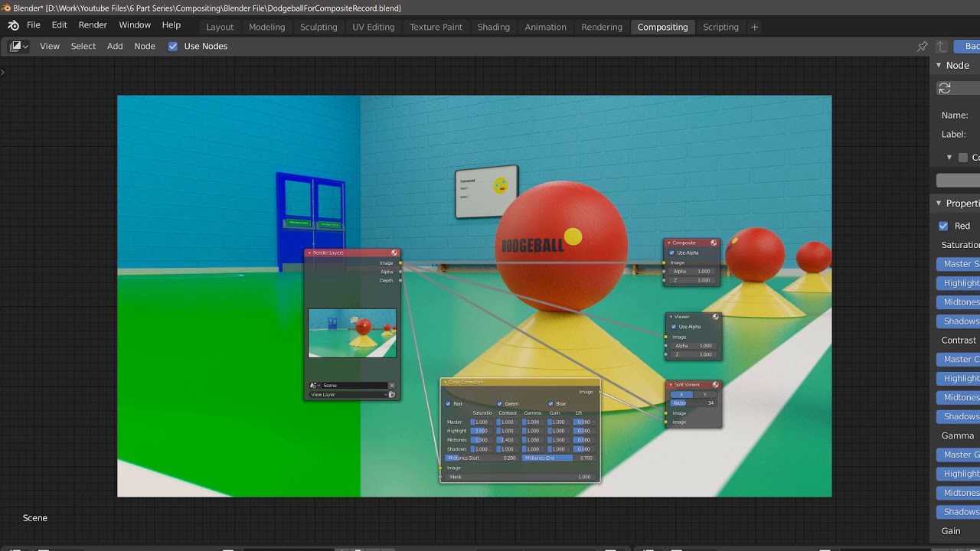The height and width of the screenshot is (551, 980).
Task: Open the scene browse icon in Render Layers node
Action: coord(314,386)
